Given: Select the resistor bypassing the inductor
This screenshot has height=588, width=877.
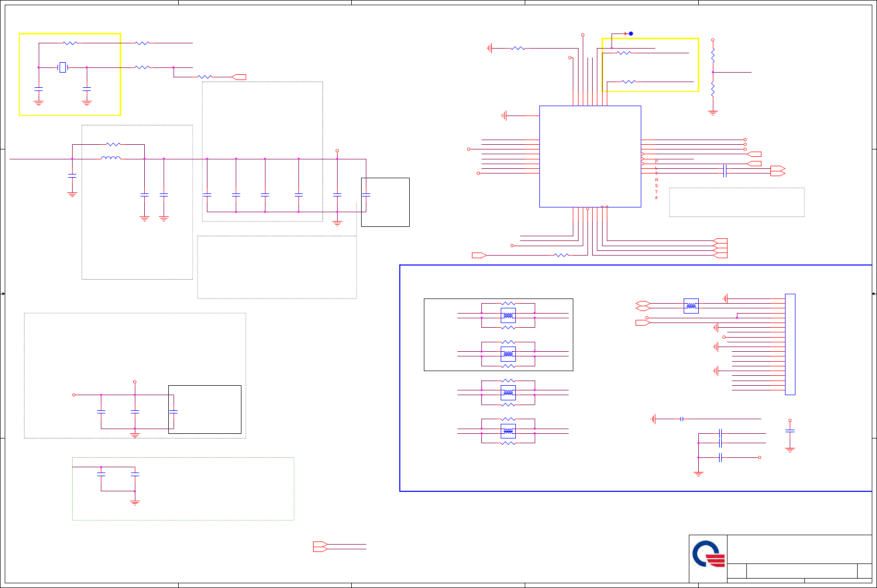Looking at the screenshot, I should pos(113,144).
